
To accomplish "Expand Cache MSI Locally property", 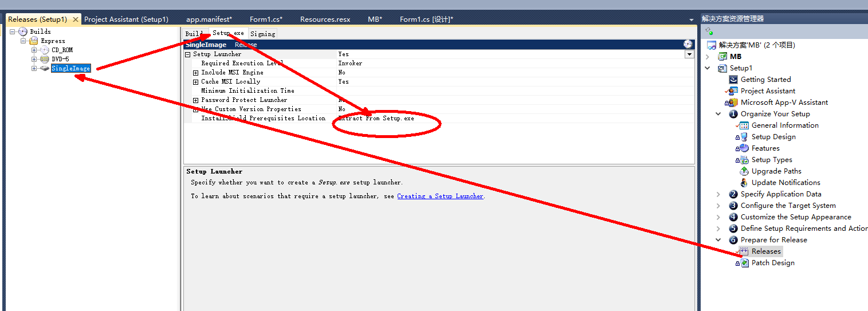I will (x=195, y=82).
